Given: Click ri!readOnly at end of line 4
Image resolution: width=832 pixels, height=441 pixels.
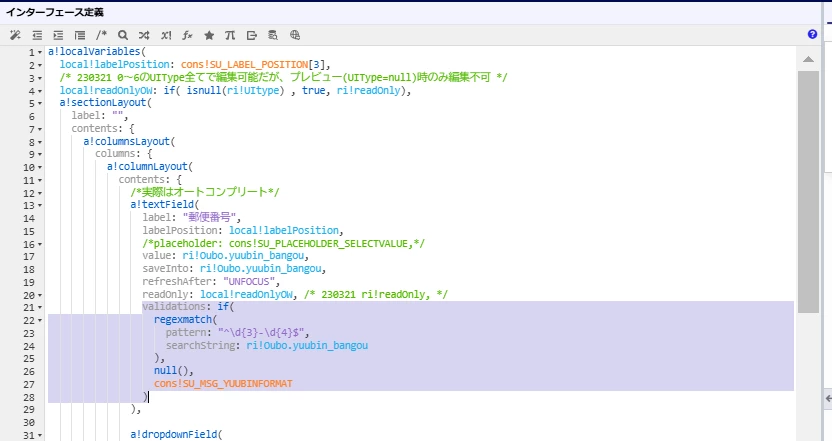Looking at the screenshot, I should pyautogui.click(x=369, y=90).
